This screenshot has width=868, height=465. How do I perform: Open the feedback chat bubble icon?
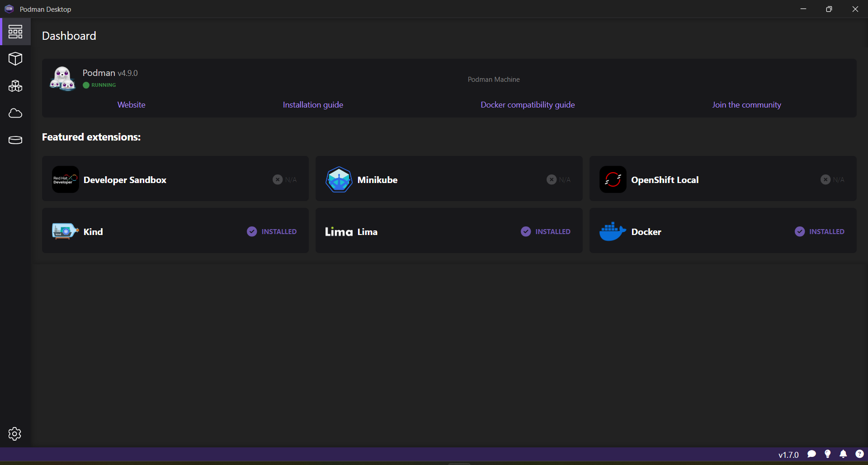click(x=811, y=454)
